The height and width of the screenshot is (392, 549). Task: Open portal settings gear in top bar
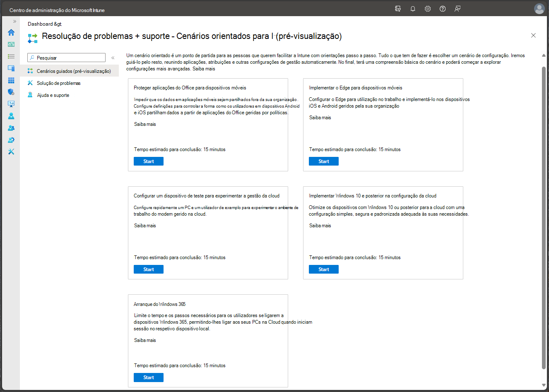click(x=428, y=9)
